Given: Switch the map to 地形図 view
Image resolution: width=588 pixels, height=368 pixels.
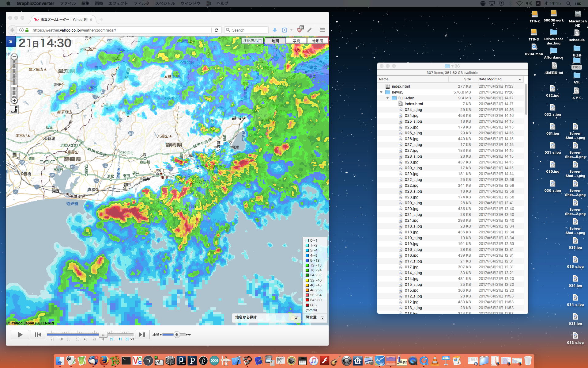Looking at the screenshot, I should (317, 41).
